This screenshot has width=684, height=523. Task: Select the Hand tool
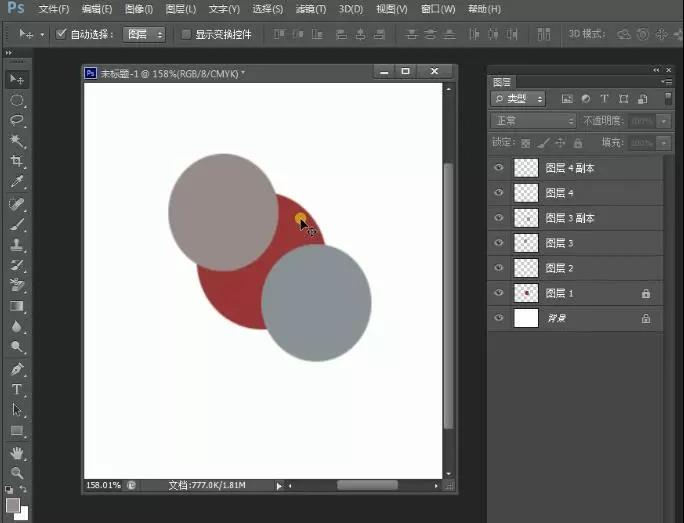pos(17,453)
